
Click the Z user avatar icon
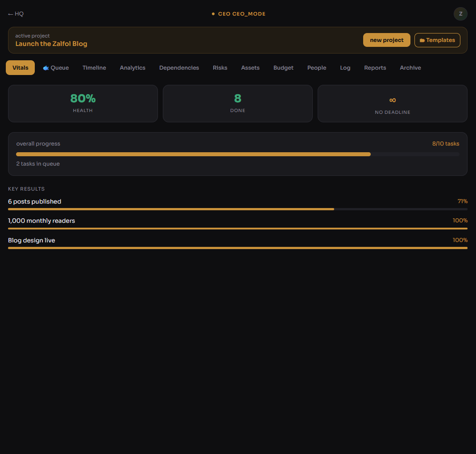click(x=460, y=14)
